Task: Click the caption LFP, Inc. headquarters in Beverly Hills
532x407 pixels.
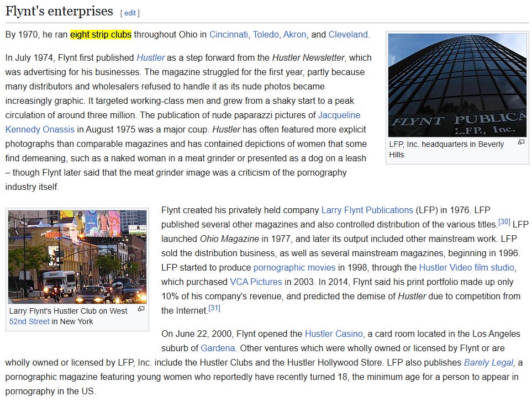Action: 446,150
